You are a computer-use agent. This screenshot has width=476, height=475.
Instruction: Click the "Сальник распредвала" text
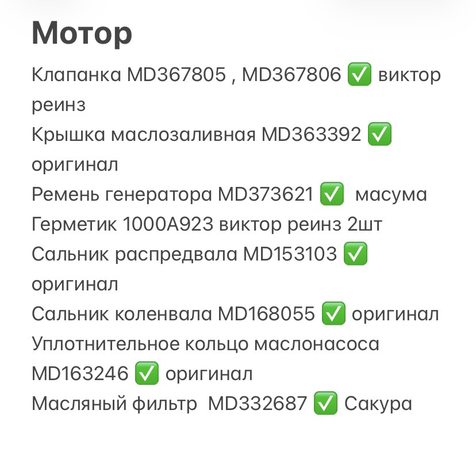tap(135, 255)
